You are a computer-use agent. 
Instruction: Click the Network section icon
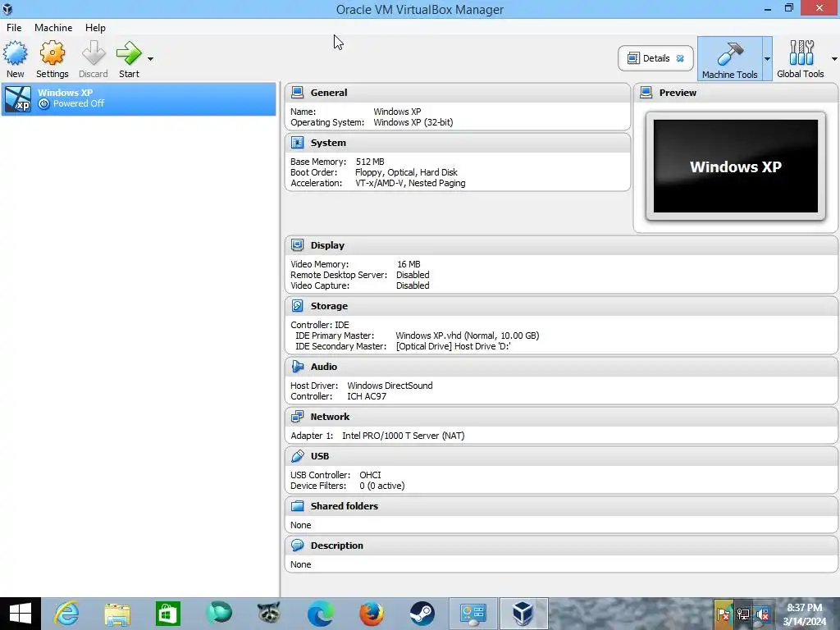(x=297, y=416)
